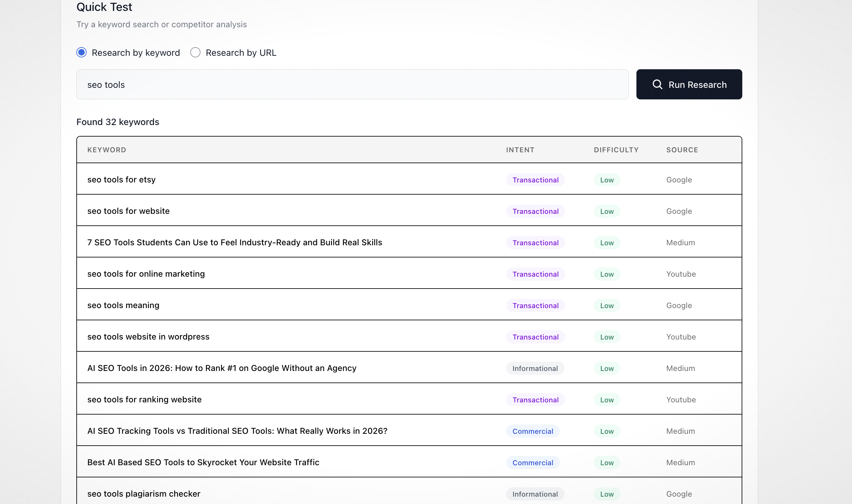Click Informational badge on AI SEO Tools 2026 row

535,368
